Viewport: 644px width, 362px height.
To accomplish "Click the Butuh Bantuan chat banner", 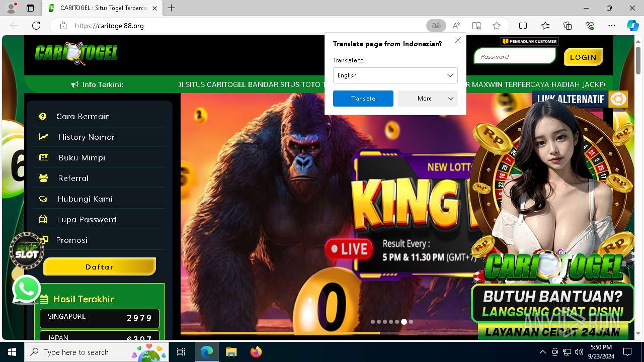I will [x=552, y=303].
